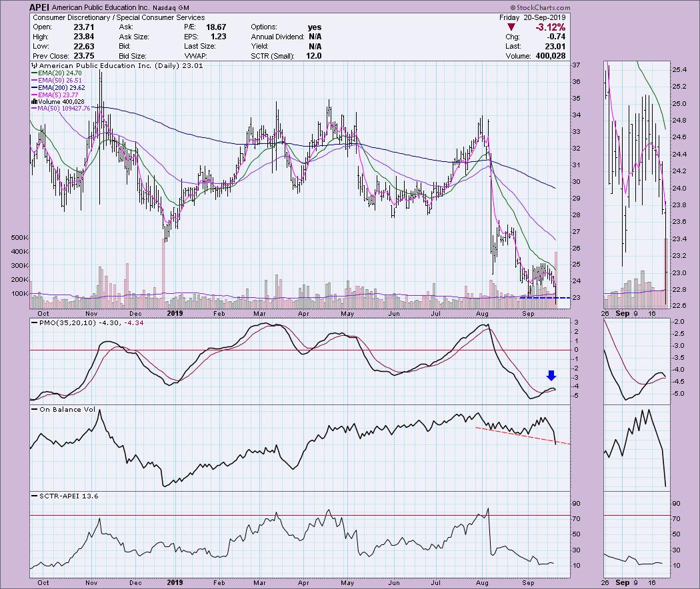Click the PMO(35,20,10) indicator label

pyautogui.click(x=68, y=322)
